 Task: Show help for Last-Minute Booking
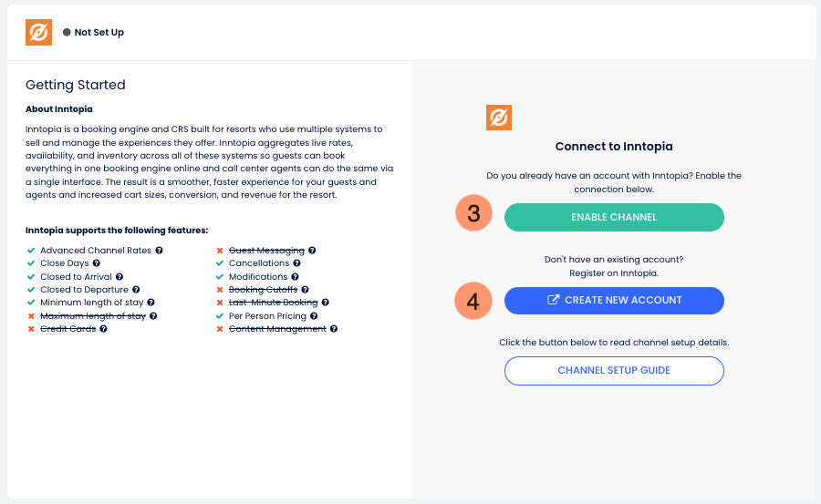(325, 303)
